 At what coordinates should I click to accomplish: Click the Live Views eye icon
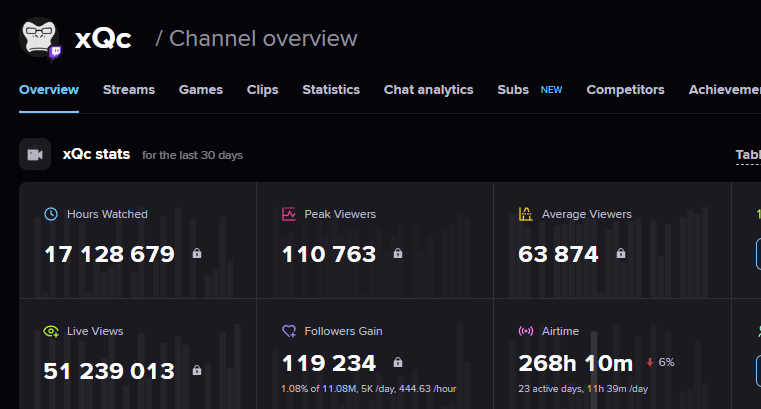51,331
